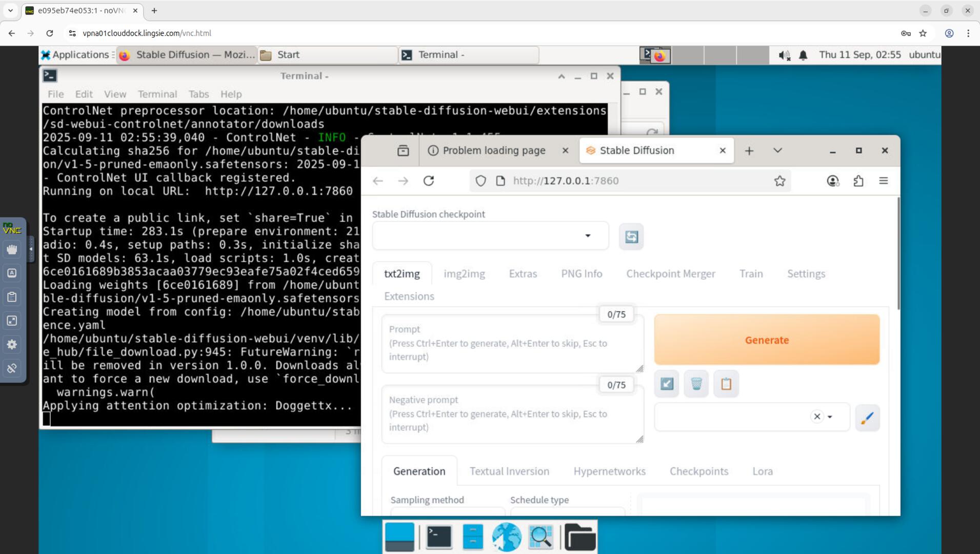Open the Terminal menu in the terminal window
This screenshot has width=980, height=554.
tap(157, 94)
